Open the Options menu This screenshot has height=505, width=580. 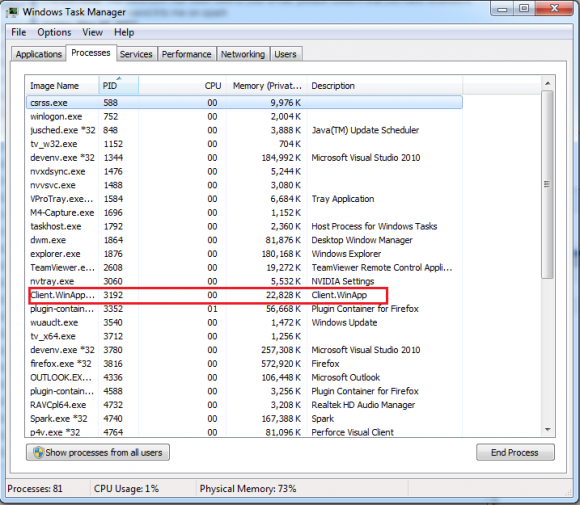[54, 33]
